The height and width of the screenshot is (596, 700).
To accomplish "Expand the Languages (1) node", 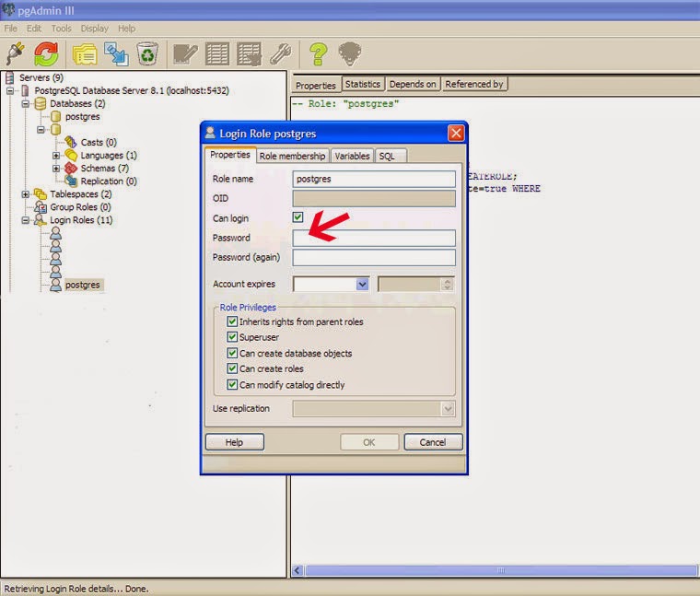I will pos(56,156).
